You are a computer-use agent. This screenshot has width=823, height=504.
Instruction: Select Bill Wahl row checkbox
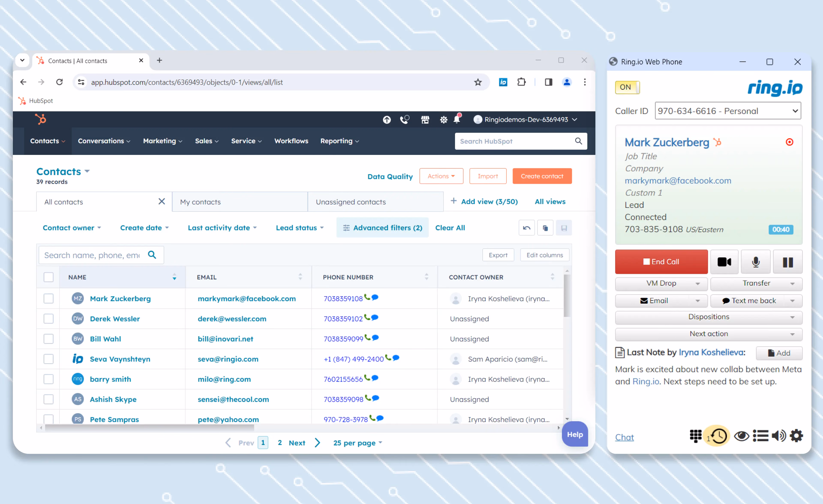(x=48, y=339)
